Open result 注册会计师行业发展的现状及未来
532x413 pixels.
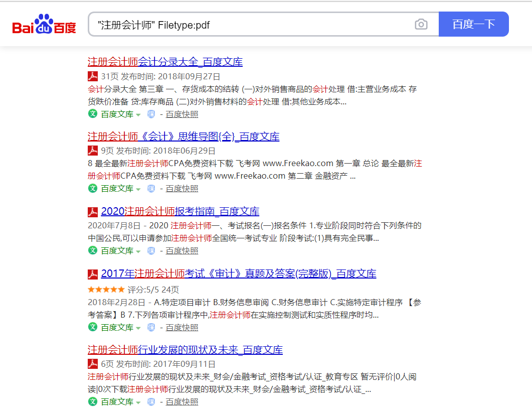(185, 350)
